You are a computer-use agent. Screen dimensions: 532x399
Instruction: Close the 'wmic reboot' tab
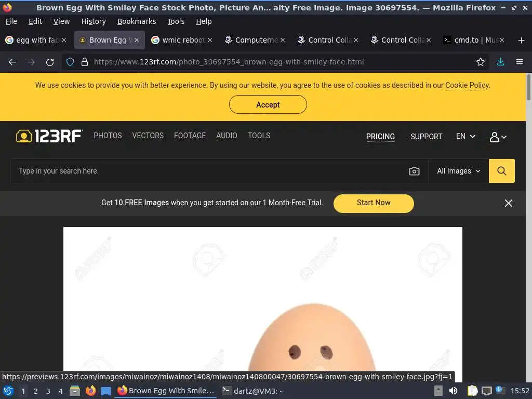coord(210,40)
